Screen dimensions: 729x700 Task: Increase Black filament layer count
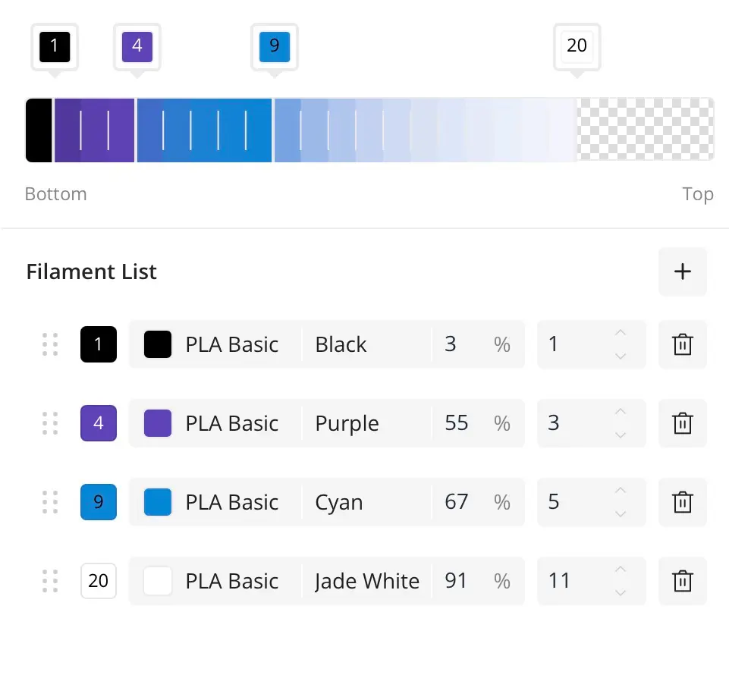[621, 333]
